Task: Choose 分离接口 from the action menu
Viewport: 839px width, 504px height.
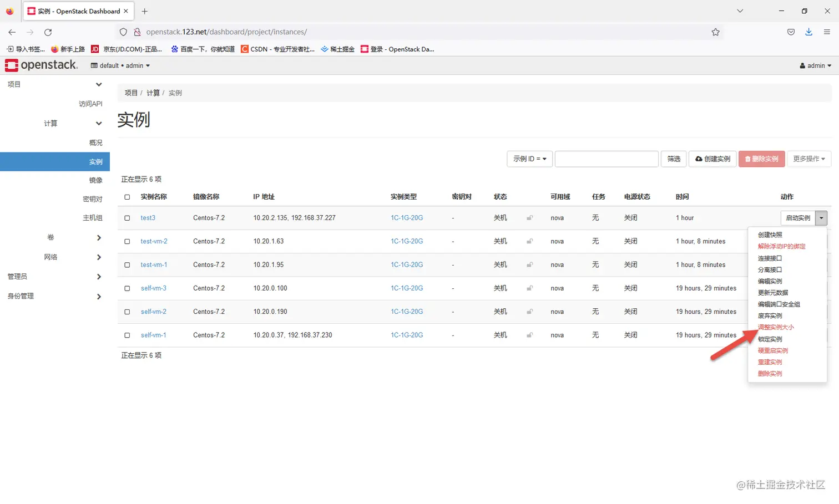Action: [770, 270]
